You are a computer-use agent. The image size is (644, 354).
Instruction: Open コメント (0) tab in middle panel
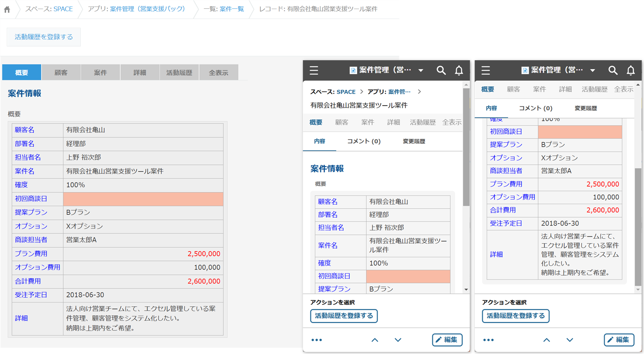[363, 141]
